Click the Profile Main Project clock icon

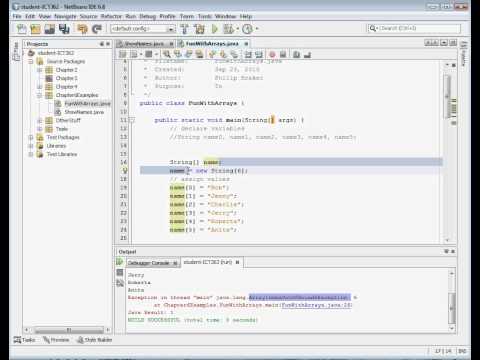point(247,29)
